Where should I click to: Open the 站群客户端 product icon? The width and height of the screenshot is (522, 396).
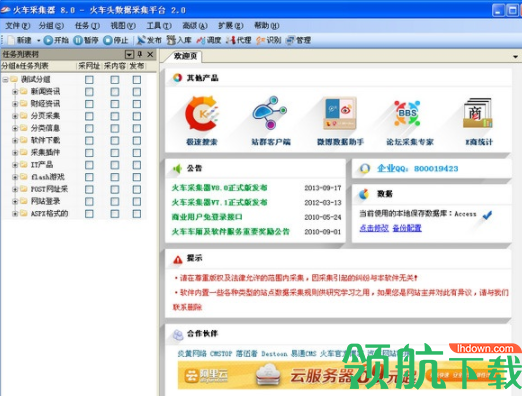(270, 113)
